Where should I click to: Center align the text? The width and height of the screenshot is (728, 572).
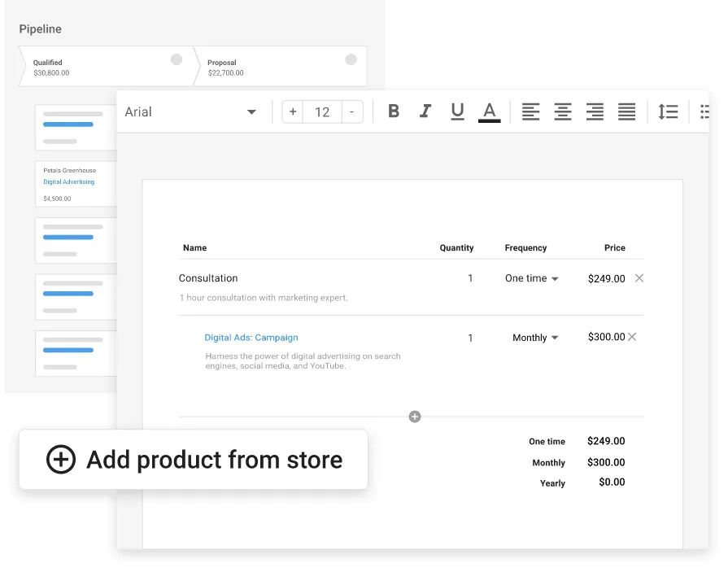(x=563, y=111)
